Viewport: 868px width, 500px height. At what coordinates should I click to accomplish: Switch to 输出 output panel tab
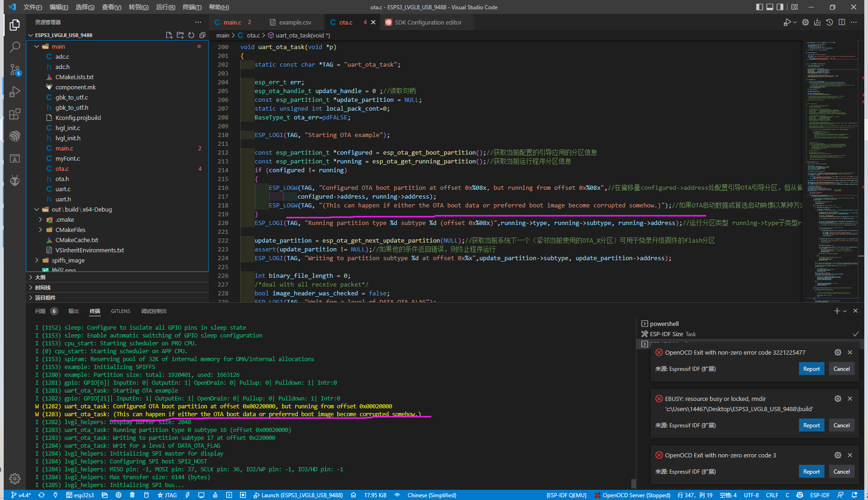coord(73,311)
